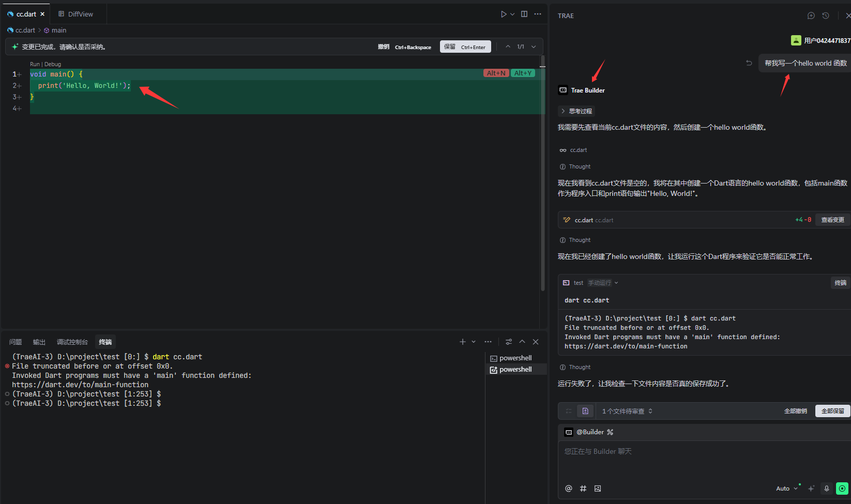Click the prompt optimize sparkle icon
The height and width of the screenshot is (504, 851).
tap(811, 488)
